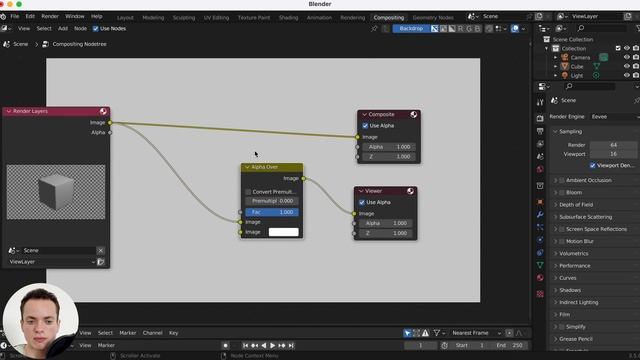Click the Fac slider on Alpha Over
The image size is (640, 360).
(272, 212)
